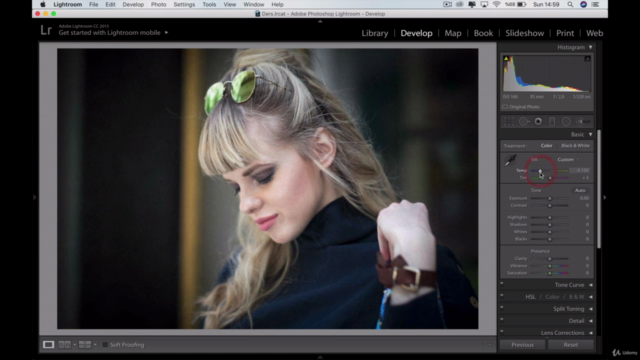Viewport: 640px width, 360px height.
Task: Select the Red Eye Correction tool
Action: (538, 121)
